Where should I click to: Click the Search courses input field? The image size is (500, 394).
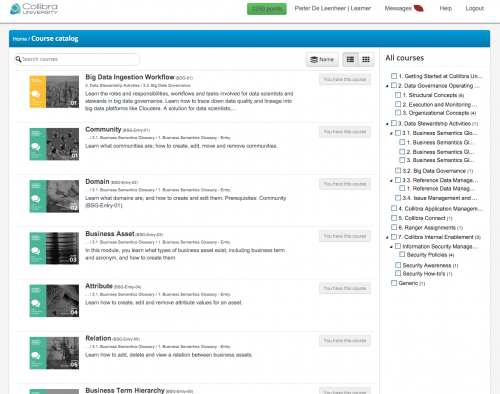(77, 59)
